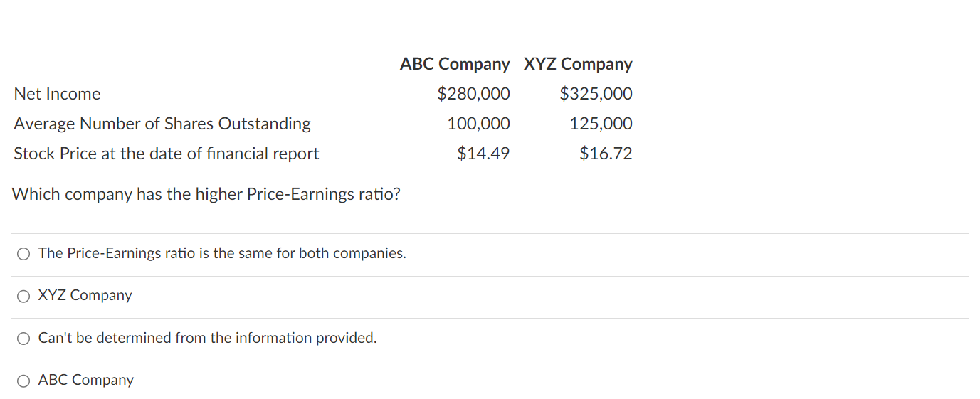Pick the ABC Company radio button
The image size is (980, 399).
24,381
